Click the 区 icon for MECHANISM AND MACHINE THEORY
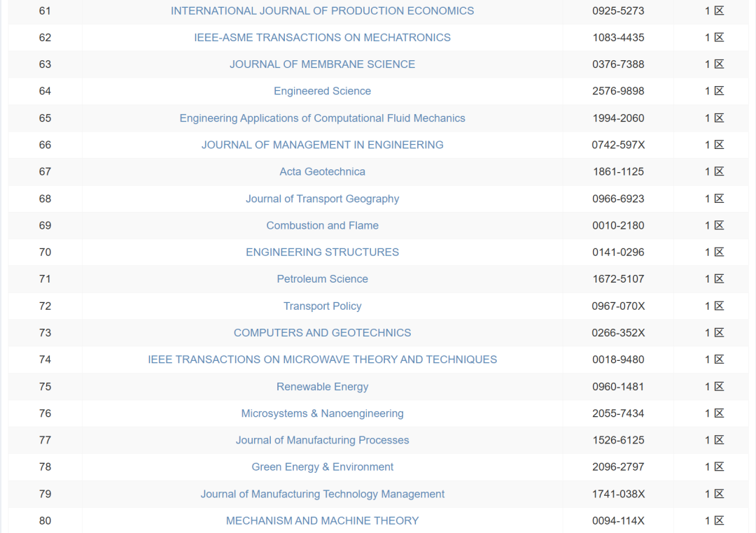The image size is (756, 533). click(x=719, y=520)
